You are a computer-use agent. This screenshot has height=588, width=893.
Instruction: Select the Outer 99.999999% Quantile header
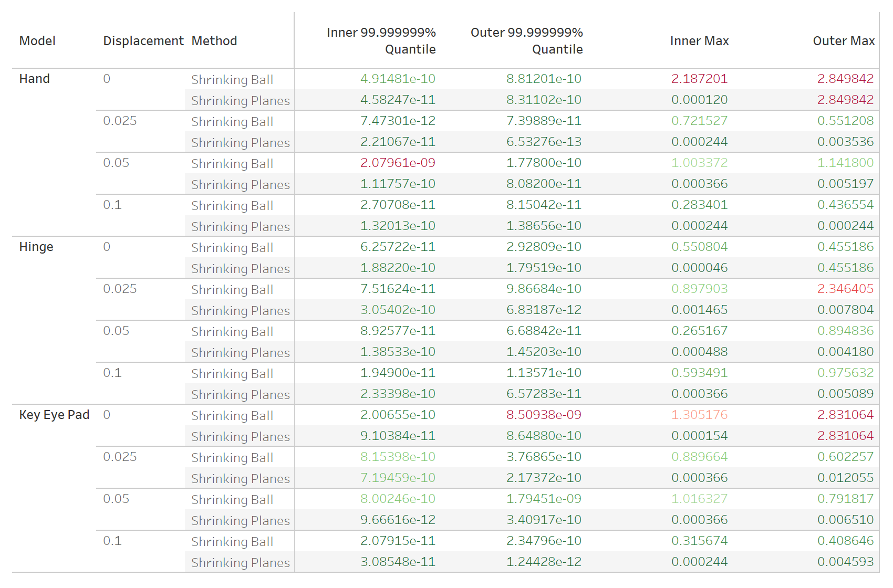[527, 41]
